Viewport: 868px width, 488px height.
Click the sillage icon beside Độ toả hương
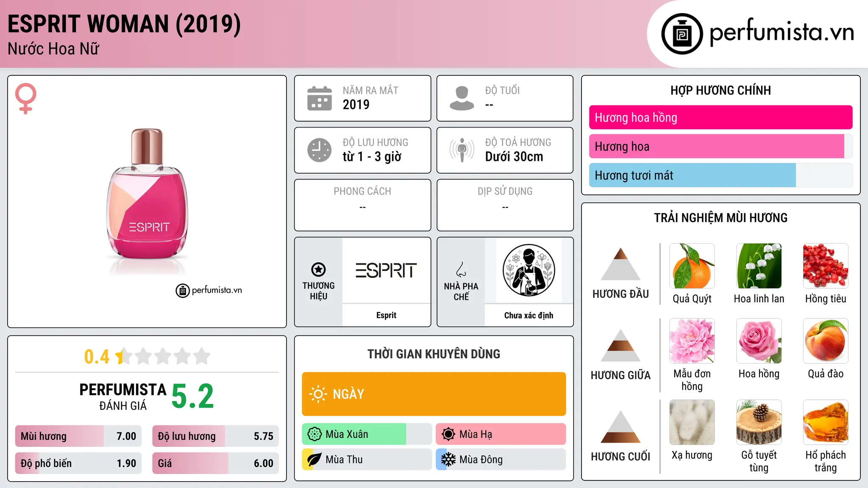point(462,150)
